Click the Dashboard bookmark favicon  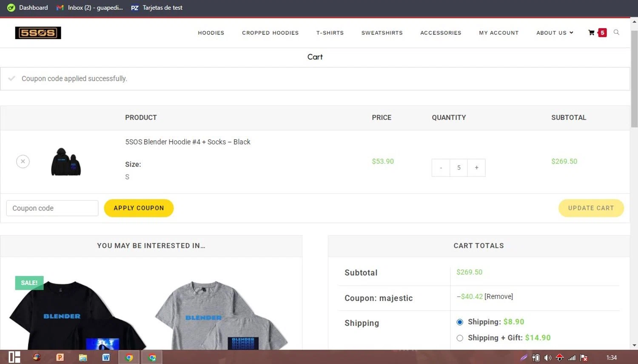click(x=11, y=8)
